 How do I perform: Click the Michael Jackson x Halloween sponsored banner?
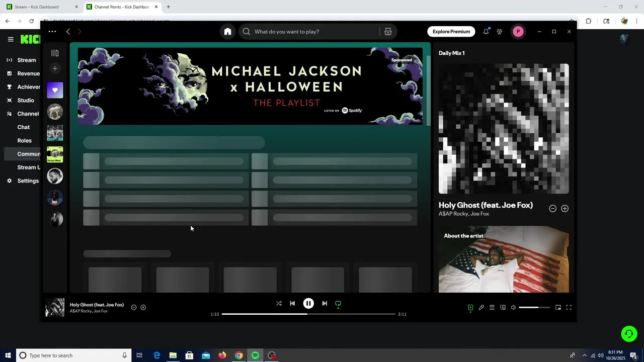tap(250, 86)
